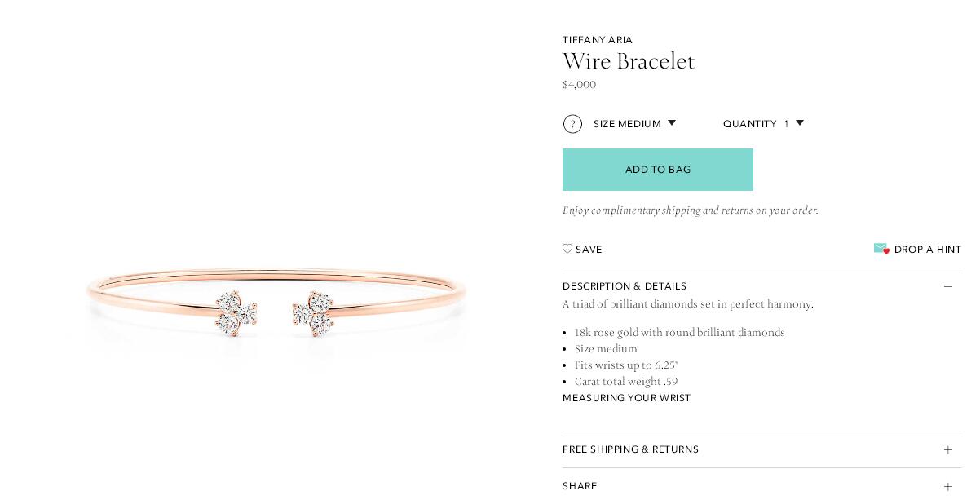This screenshot has height=500, width=980.
Task: Click the heart icon next to Save
Action: tap(567, 249)
